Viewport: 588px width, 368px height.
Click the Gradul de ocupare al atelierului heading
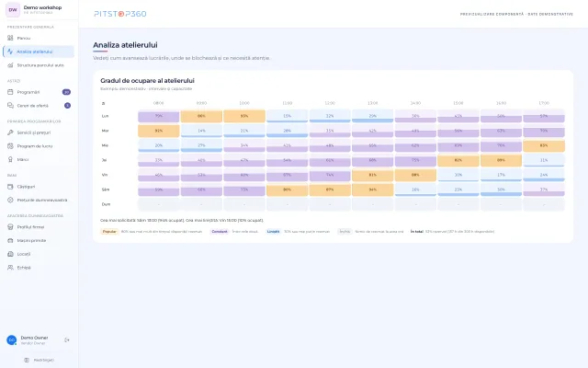pyautogui.click(x=147, y=81)
